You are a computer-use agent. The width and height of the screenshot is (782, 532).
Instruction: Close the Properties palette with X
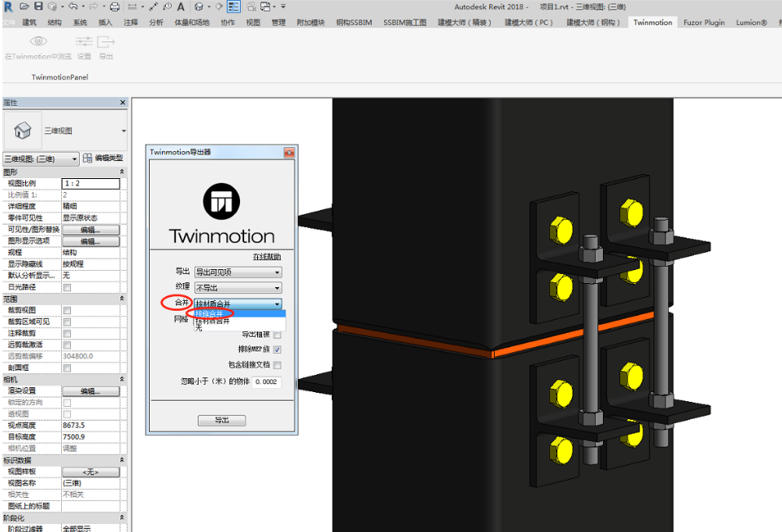123,102
